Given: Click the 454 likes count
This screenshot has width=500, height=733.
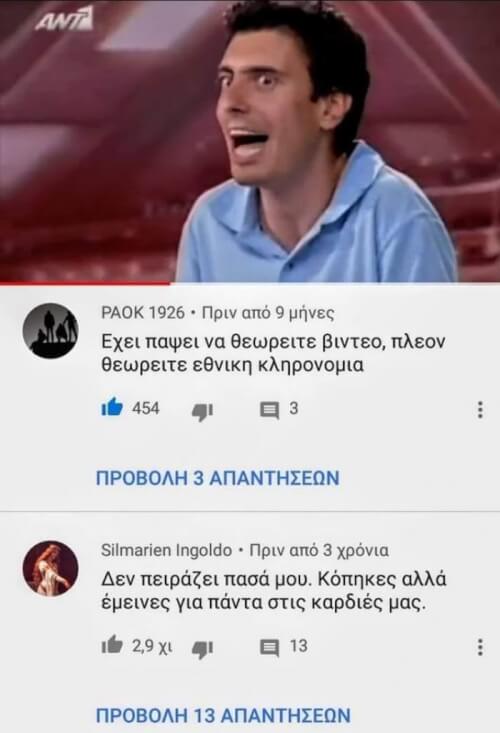Looking at the screenshot, I should coord(146,409).
